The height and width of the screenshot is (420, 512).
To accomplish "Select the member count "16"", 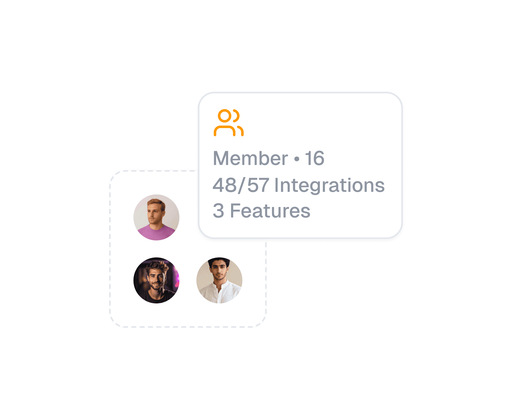I will pyautogui.click(x=314, y=158).
